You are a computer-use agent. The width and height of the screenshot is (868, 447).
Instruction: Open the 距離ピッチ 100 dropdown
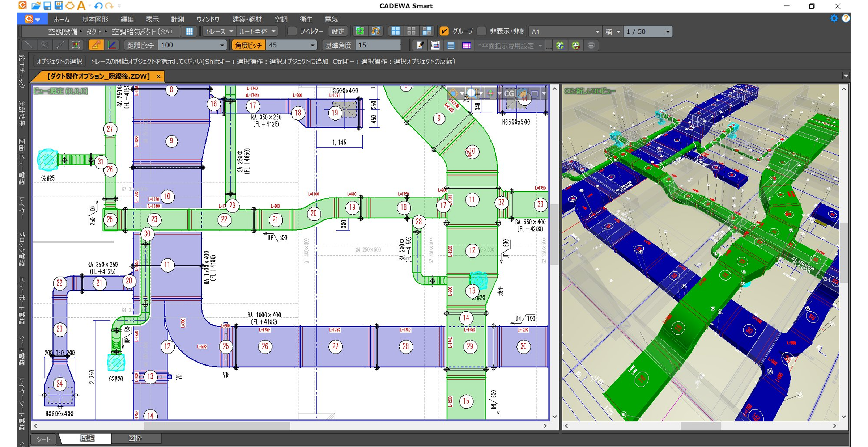(222, 45)
